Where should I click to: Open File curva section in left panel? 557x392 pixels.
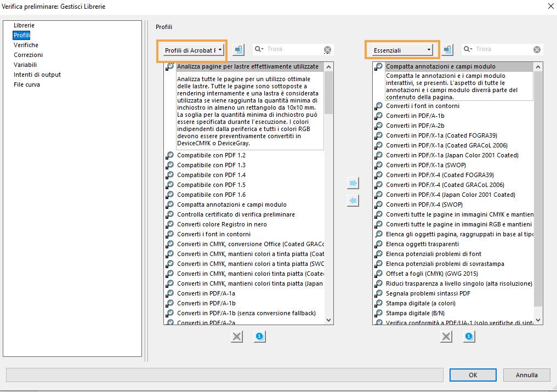pyautogui.click(x=27, y=84)
